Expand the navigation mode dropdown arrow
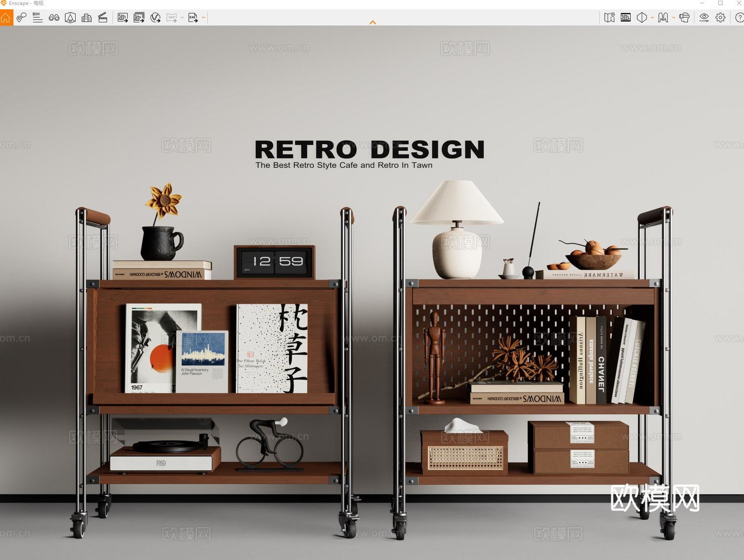 tap(673, 18)
